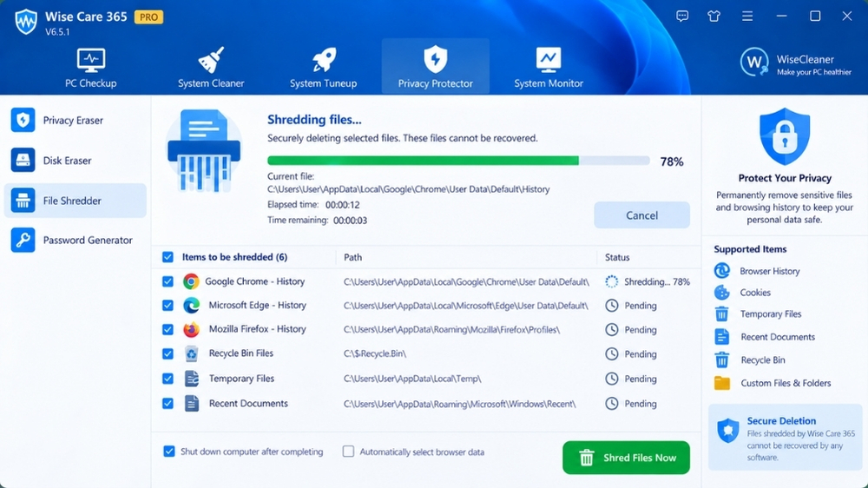This screenshot has height=488, width=868.
Task: Open Privacy Eraser in sidebar
Action: (76, 120)
